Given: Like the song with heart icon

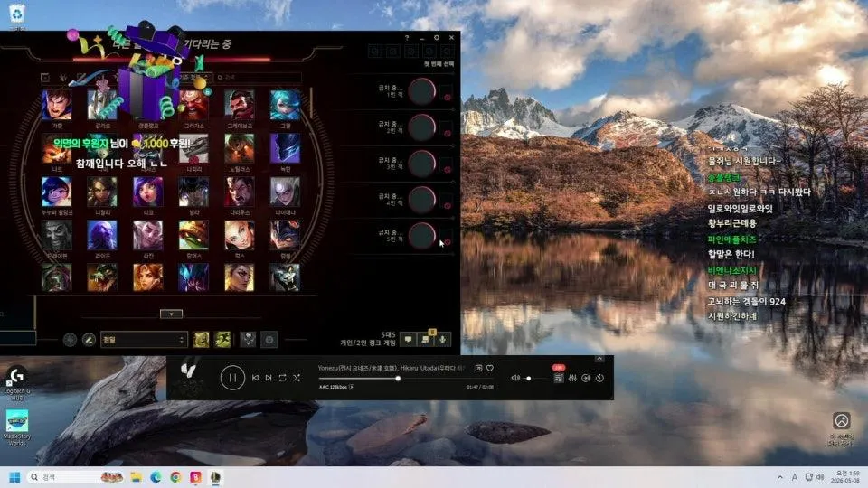Looking at the screenshot, I should (490, 368).
